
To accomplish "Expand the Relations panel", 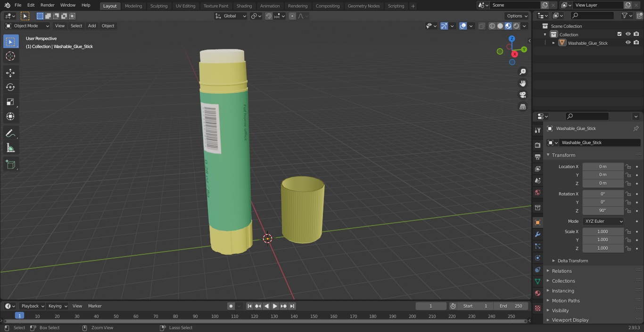I will 561,271.
